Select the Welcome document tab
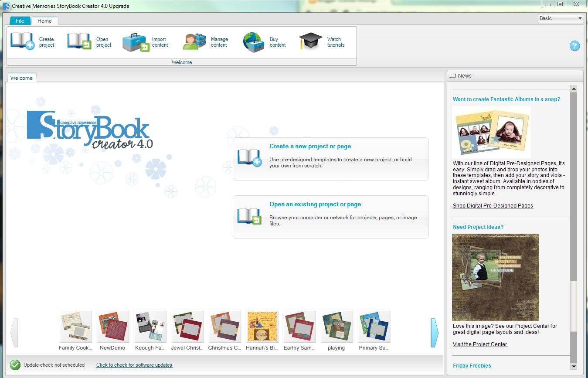 click(21, 78)
